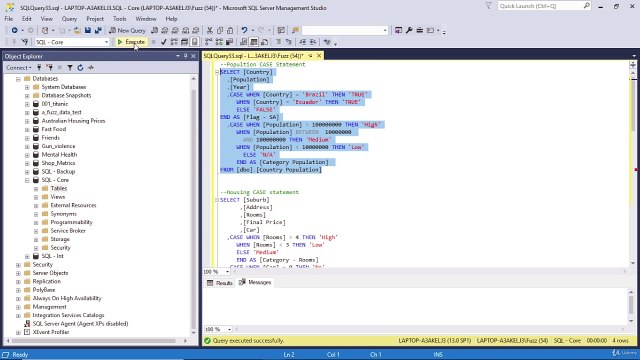Specify values for template parameters icon
Viewport: 640px width, 360px height.
pos(327,42)
